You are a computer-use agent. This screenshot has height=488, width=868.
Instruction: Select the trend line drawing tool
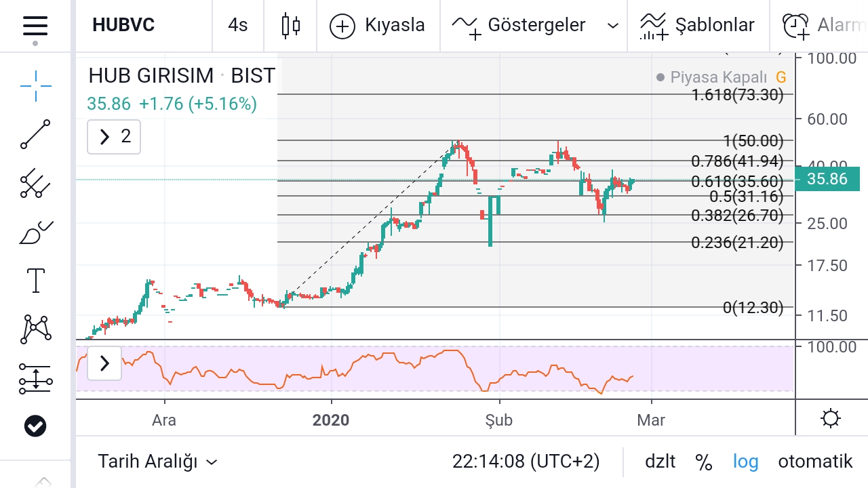point(35,134)
